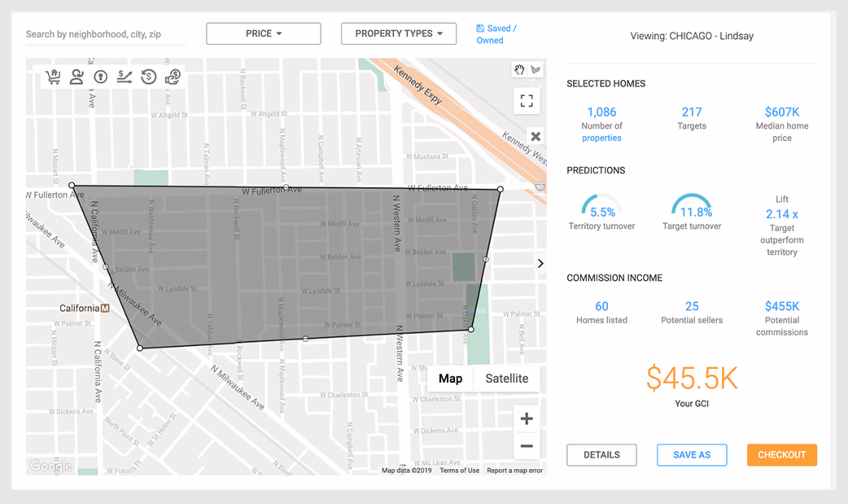Viewport: 848px width, 504px height.
Task: Open the PRICE dropdown
Action: 263,34
